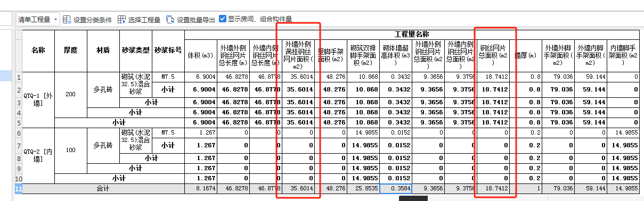Select 外墙外侧满挂钢丝网片面积 column header
644x201 pixels.
(x=298, y=55)
